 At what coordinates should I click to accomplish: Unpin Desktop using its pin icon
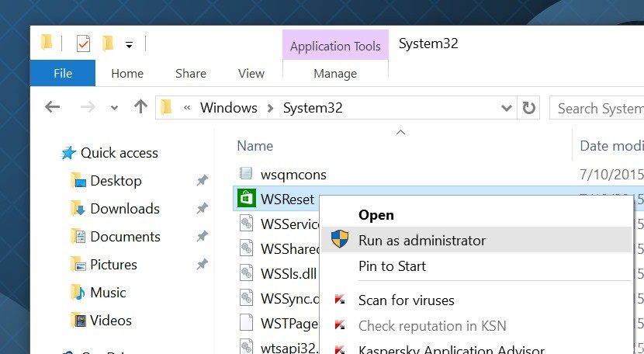tap(202, 180)
